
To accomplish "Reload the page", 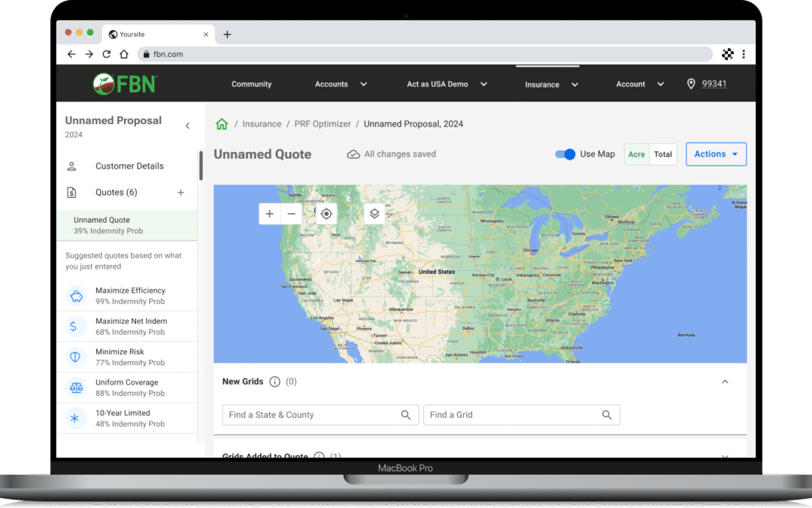I will tap(106, 54).
